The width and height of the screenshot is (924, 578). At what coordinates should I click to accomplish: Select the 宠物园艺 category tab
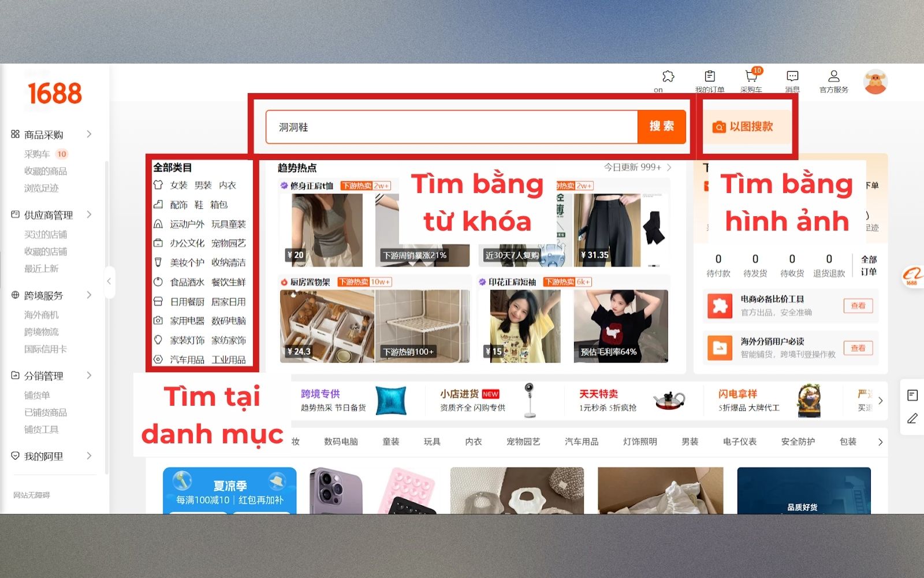pyautogui.click(x=523, y=442)
